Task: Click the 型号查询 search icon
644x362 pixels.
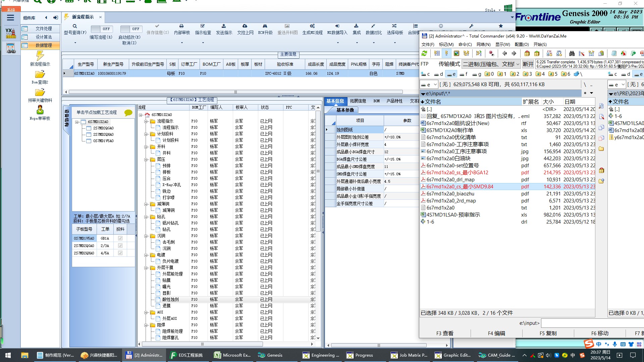Action: [75, 26]
